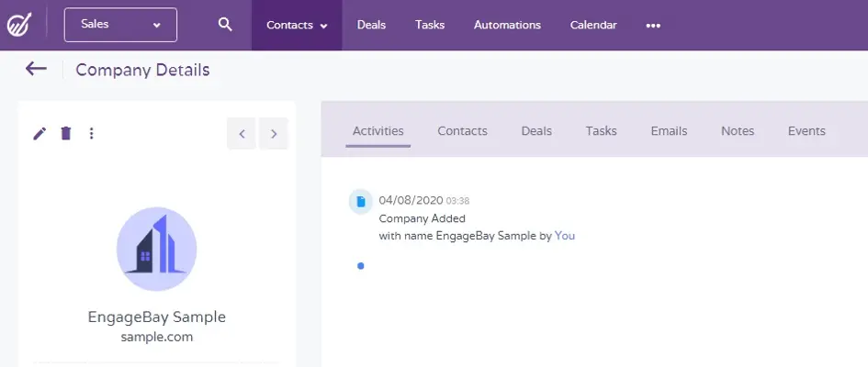Click the Company Details page heading
The height and width of the screenshot is (367, 868).
tap(142, 71)
